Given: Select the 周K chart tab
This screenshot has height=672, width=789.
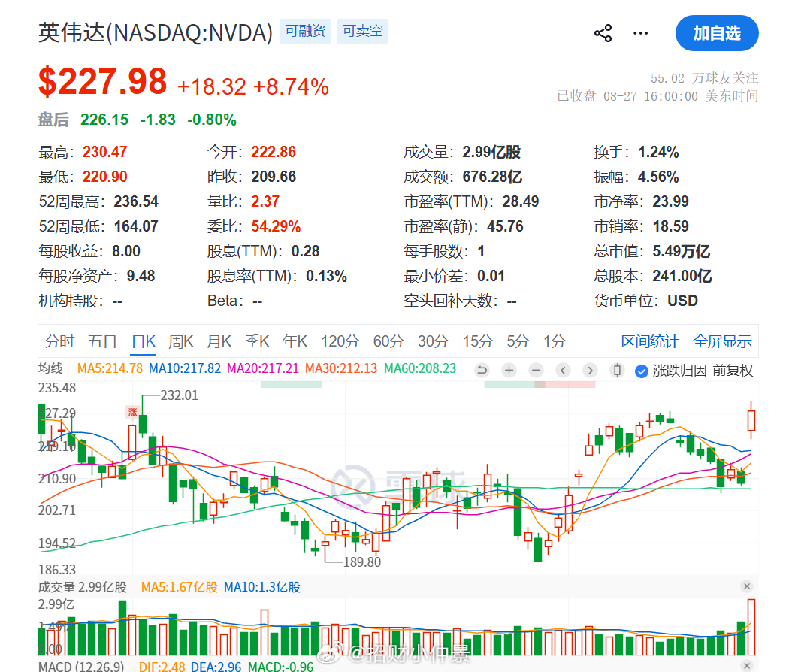Looking at the screenshot, I should tap(180, 341).
